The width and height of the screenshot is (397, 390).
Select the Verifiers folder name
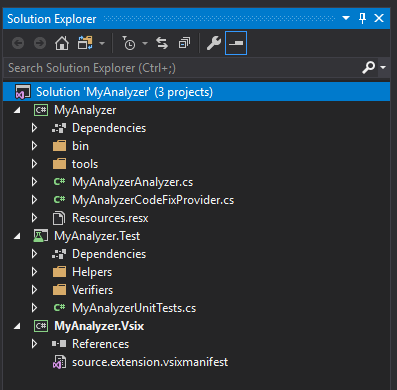point(92,290)
